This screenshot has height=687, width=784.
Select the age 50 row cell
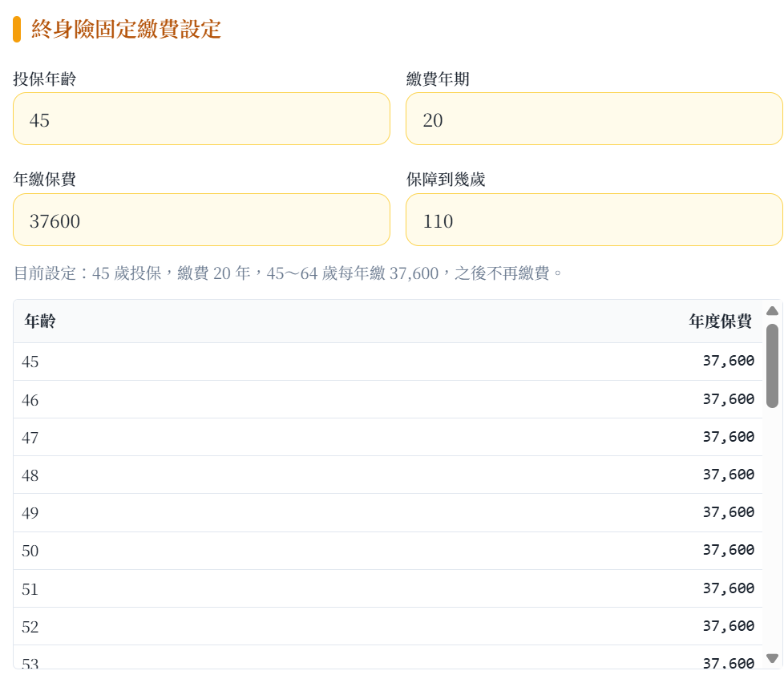[30, 551]
